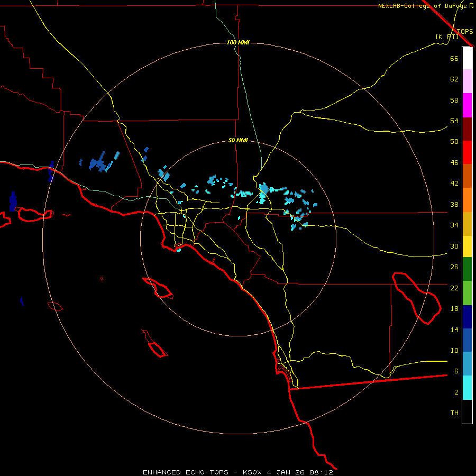Click the "NEXLAB-College of DuPage" header text
The image size is (476, 476).
point(422,6)
